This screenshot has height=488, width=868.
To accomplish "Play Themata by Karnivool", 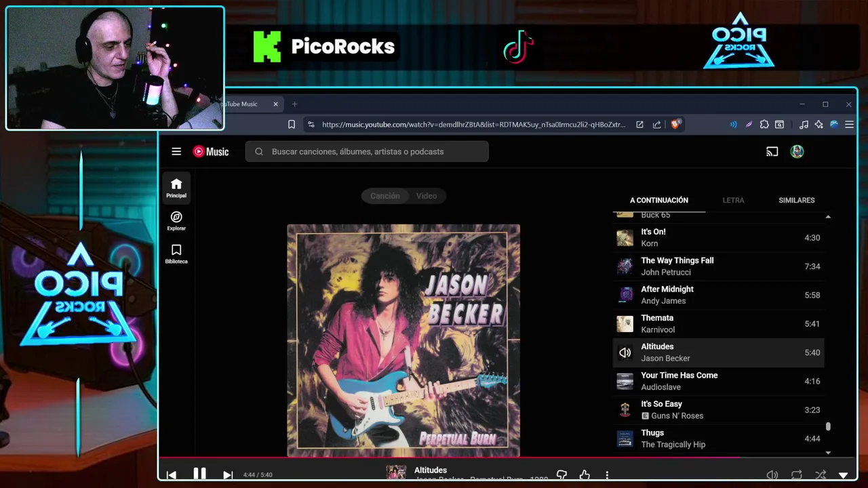I will [718, 324].
